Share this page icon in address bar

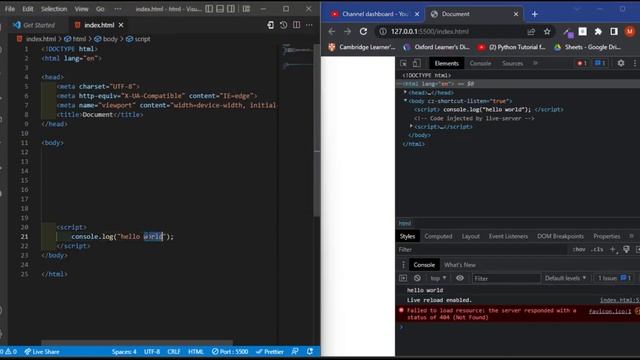tap(531, 31)
